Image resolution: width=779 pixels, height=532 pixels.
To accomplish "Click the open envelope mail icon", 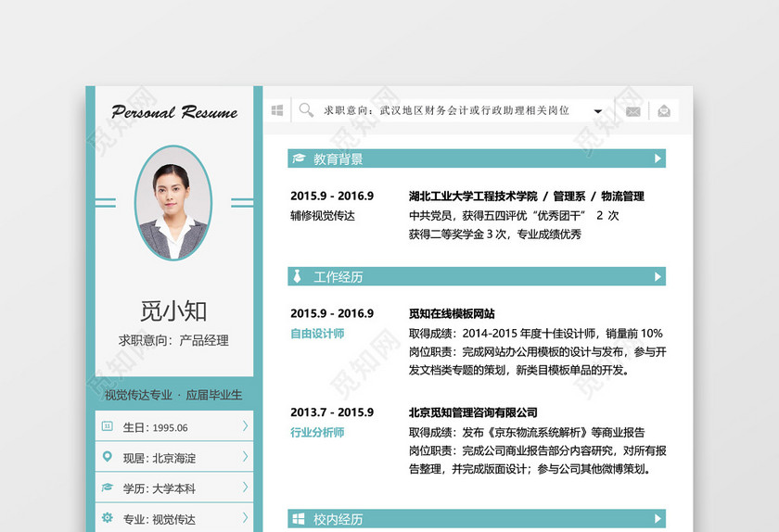I will [664, 111].
